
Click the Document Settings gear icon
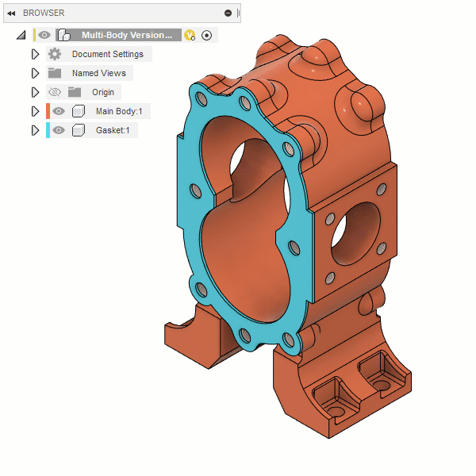click(x=55, y=54)
